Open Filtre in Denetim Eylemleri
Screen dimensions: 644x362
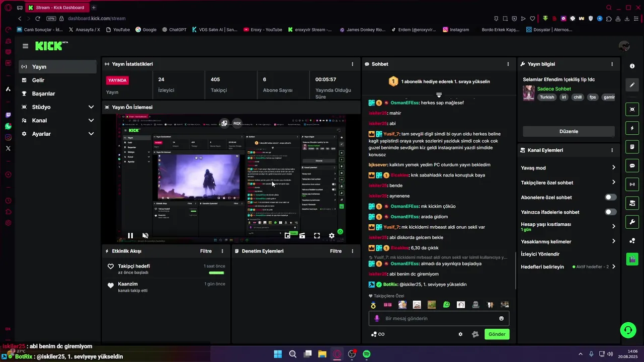336,251
